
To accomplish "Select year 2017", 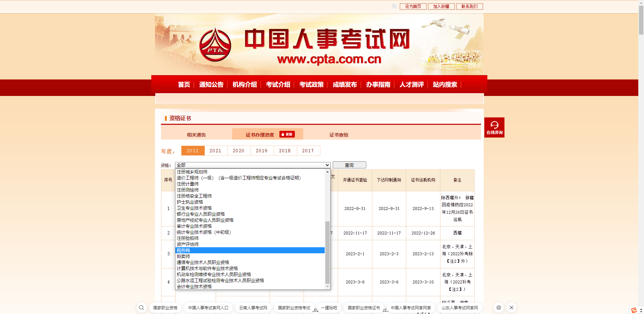I will pos(308,151).
